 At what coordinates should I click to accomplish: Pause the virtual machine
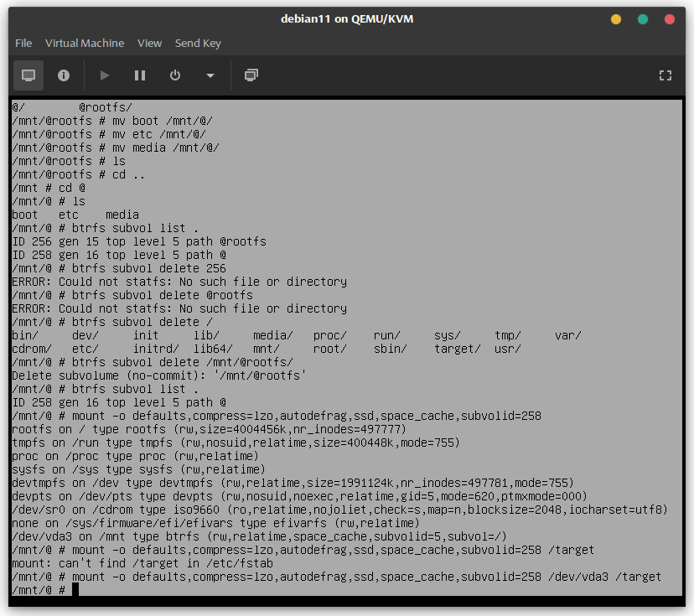tap(140, 75)
